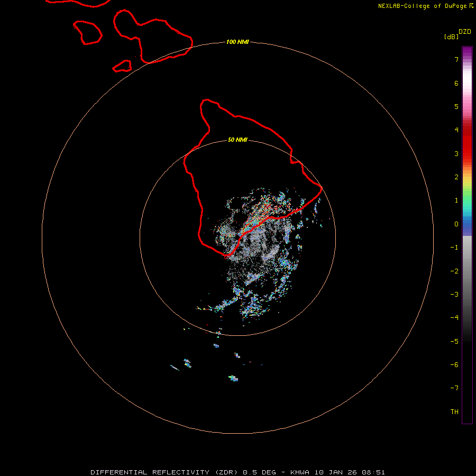476x476 pixels.
Task: Select the 5 value on the colorbar
Action: pyautogui.click(x=456, y=106)
